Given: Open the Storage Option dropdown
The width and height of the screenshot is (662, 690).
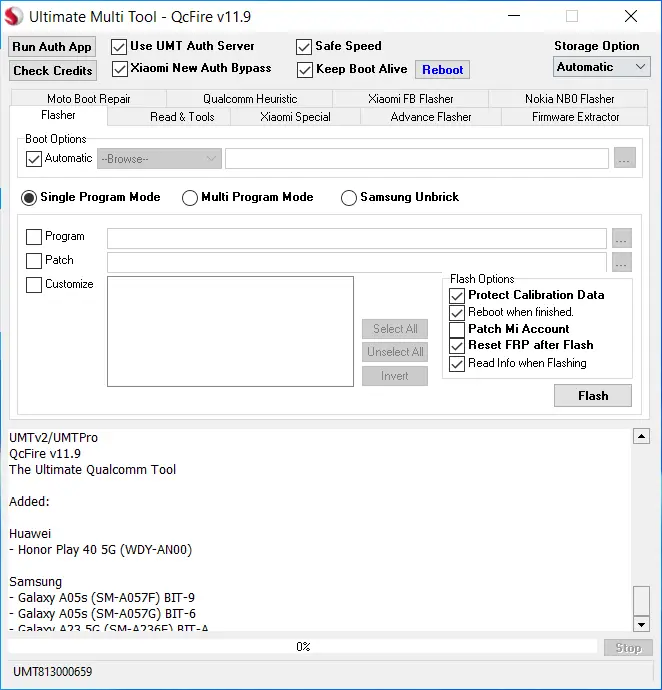Looking at the screenshot, I should (601, 67).
